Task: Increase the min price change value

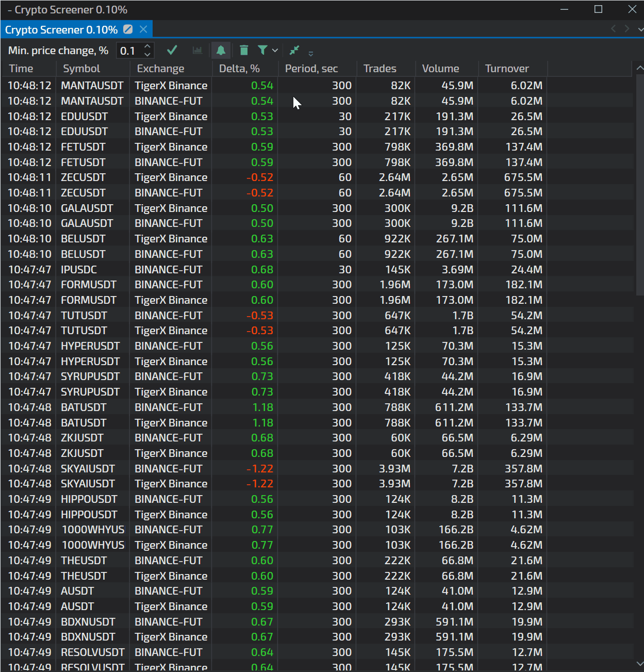Action: pyautogui.click(x=147, y=46)
